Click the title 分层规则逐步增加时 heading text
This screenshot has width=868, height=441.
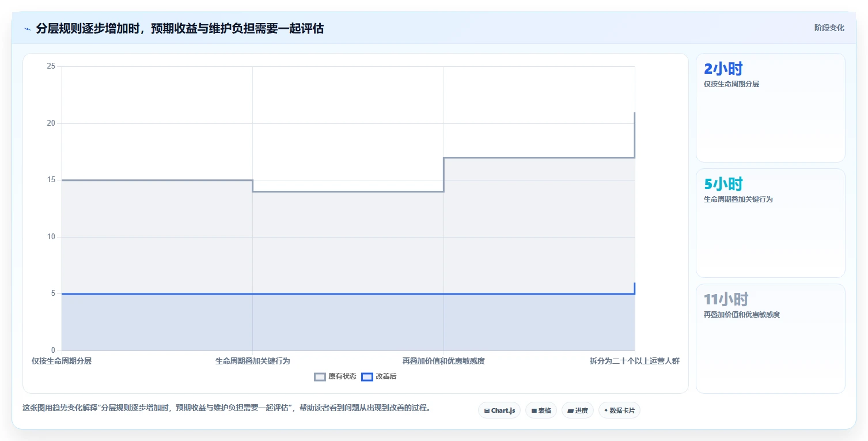[x=180, y=28]
